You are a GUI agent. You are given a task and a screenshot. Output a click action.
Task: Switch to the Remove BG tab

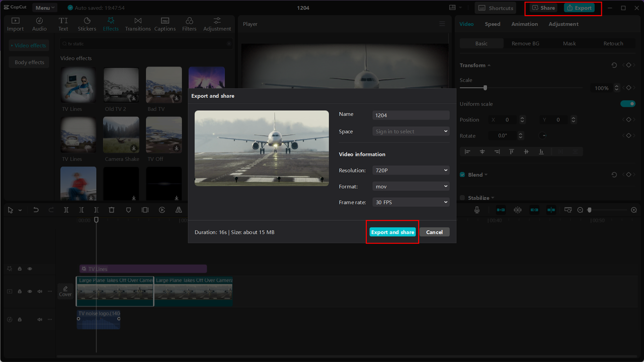525,43
